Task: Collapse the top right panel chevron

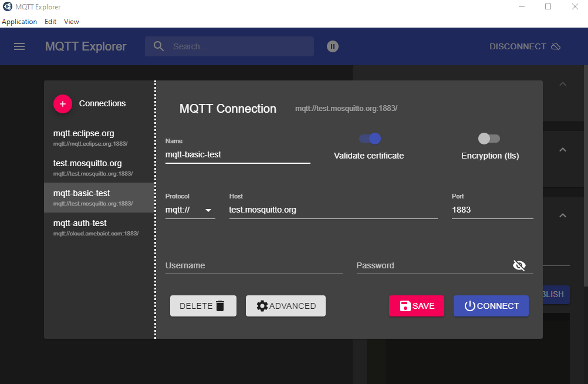Action: pos(562,84)
